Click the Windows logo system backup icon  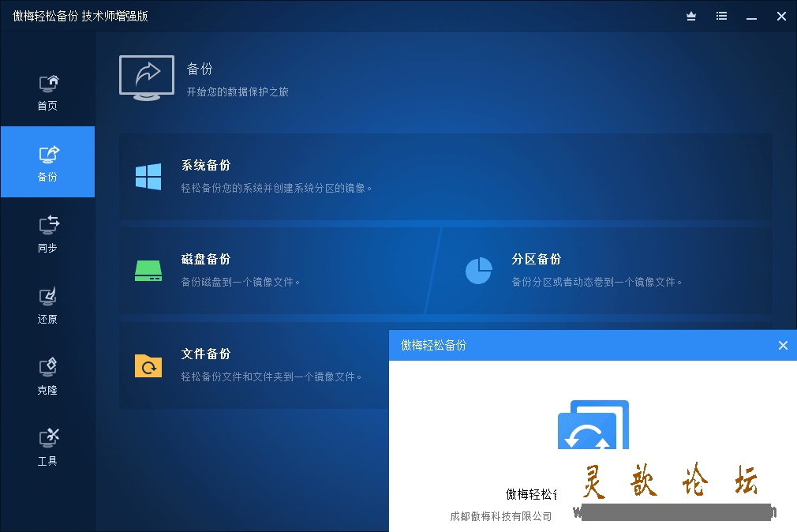(148, 177)
